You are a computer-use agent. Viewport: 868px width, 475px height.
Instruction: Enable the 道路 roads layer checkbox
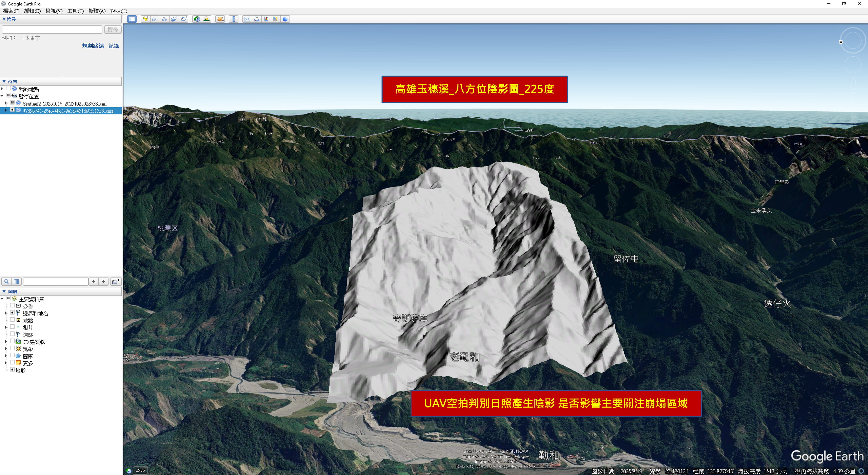click(12, 334)
